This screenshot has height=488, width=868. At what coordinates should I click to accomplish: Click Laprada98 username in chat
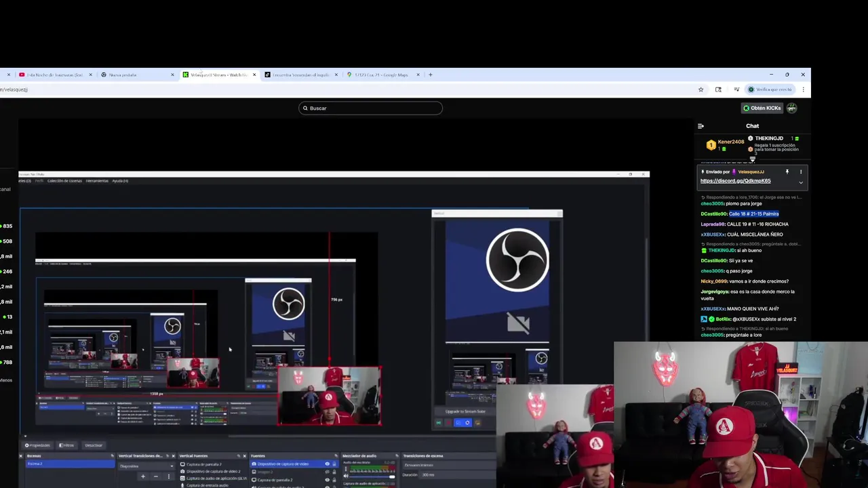click(x=712, y=224)
